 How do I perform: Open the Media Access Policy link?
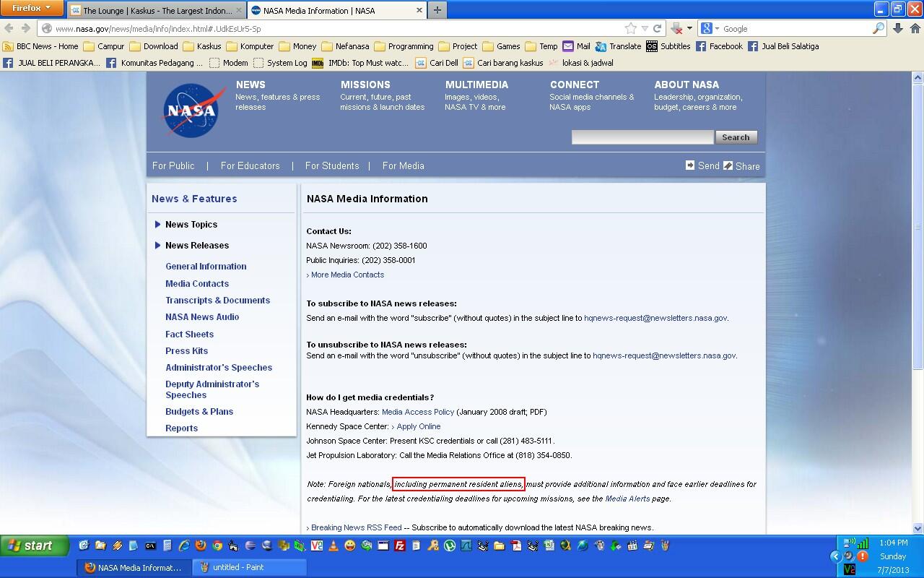pos(418,412)
